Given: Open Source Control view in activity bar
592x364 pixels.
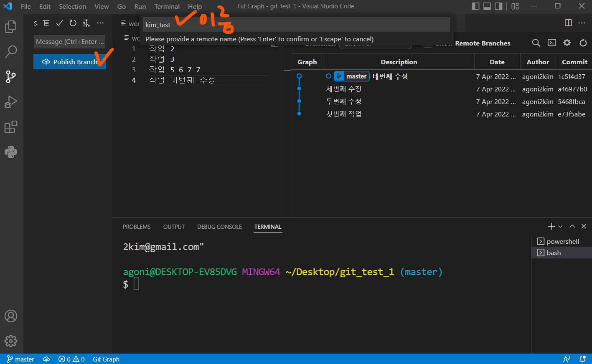Looking at the screenshot, I should point(10,77).
